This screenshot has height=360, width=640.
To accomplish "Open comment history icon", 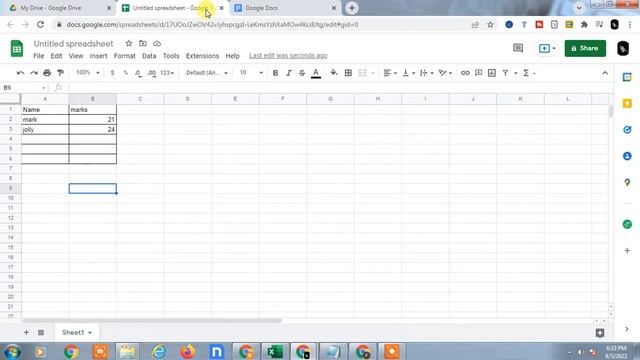I will (518, 48).
